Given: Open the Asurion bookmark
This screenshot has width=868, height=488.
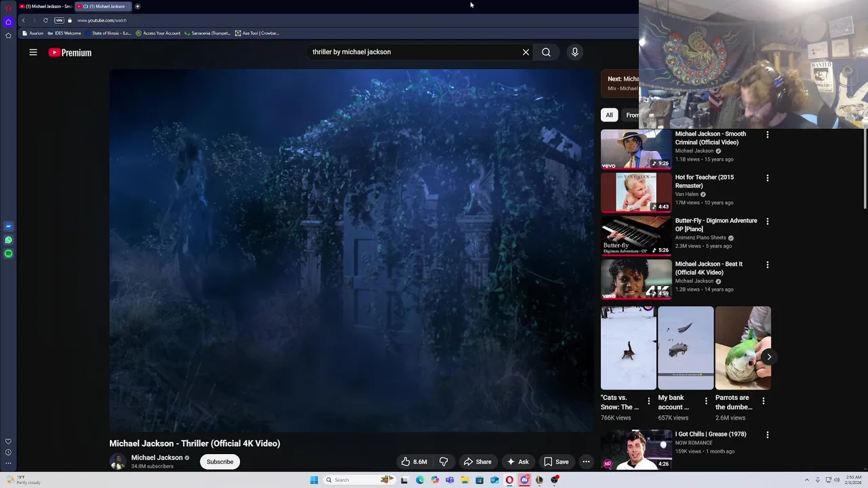Looking at the screenshot, I should point(33,33).
